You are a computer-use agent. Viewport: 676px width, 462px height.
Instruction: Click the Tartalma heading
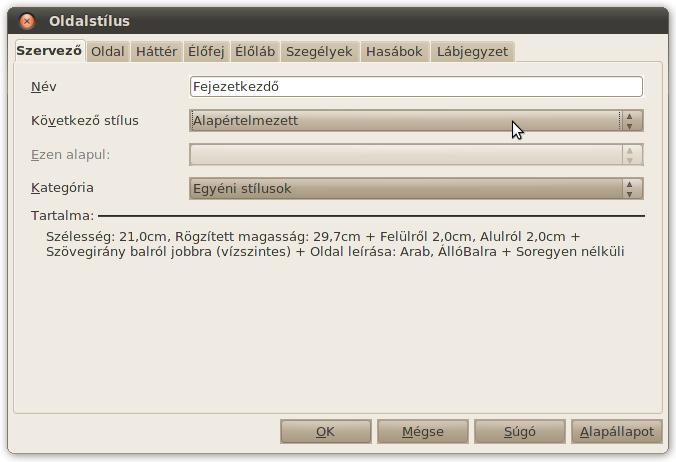point(63,215)
